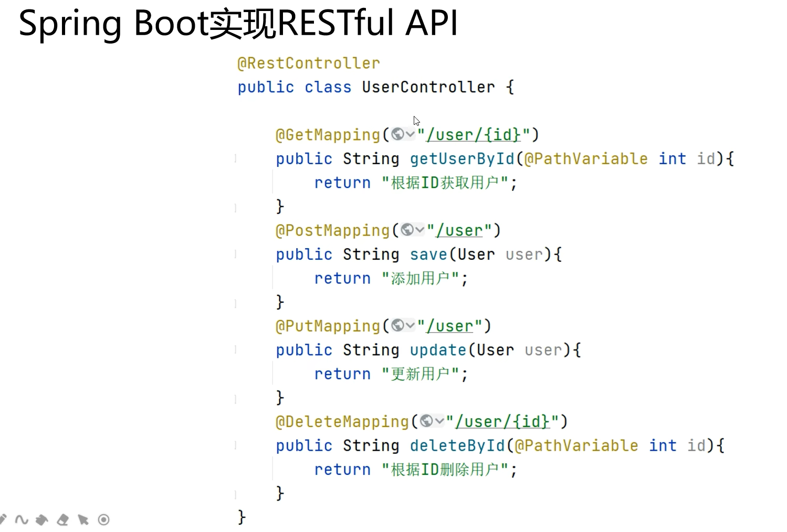
Task: Switch to the arrow pointer tool
Action: pyautogui.click(x=83, y=519)
